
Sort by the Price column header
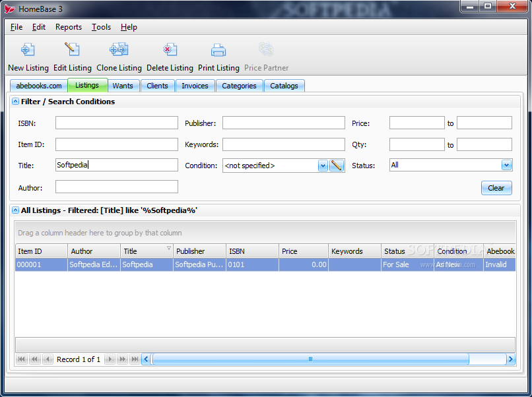304,251
